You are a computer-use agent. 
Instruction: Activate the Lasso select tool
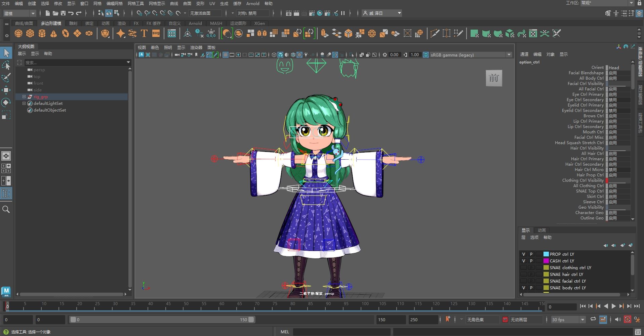pos(6,65)
